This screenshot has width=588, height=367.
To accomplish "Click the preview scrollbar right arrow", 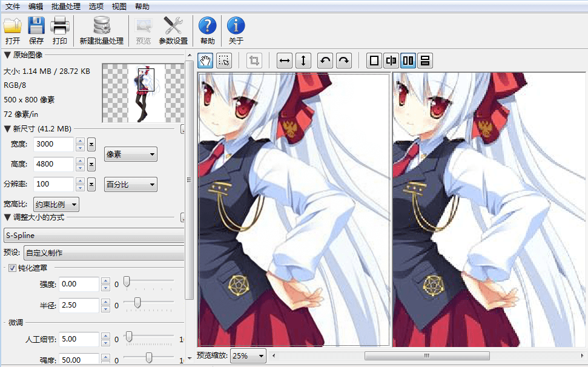I will tap(582, 355).
